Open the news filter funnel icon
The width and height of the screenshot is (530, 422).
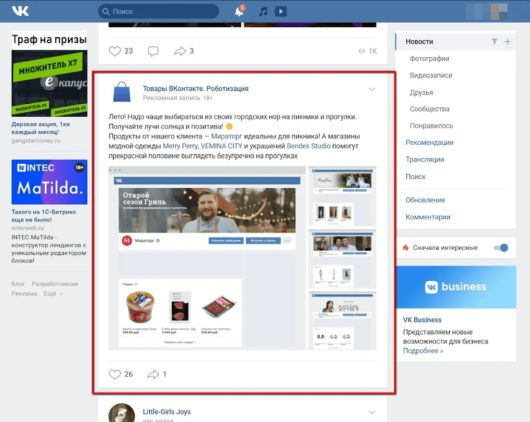tap(494, 42)
